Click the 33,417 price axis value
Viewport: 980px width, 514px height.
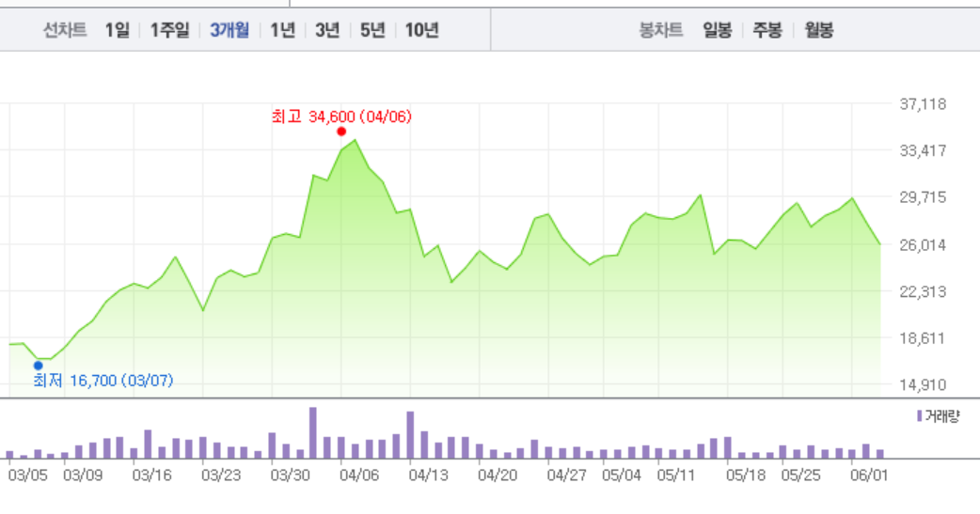(924, 150)
